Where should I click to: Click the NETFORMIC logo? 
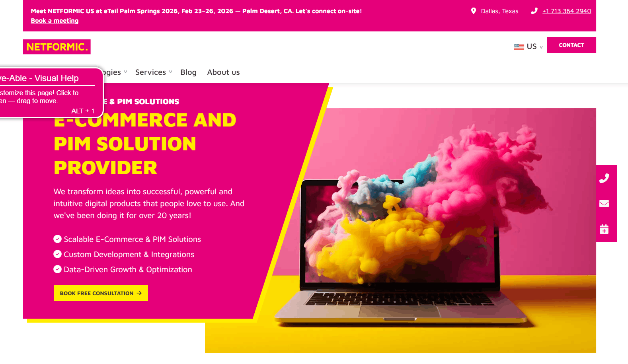click(x=57, y=47)
